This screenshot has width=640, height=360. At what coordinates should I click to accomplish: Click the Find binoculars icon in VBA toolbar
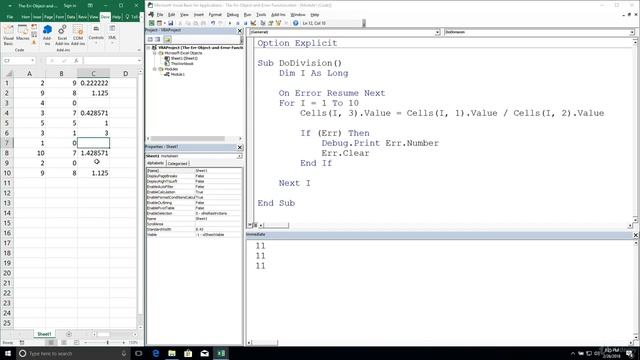203,23
